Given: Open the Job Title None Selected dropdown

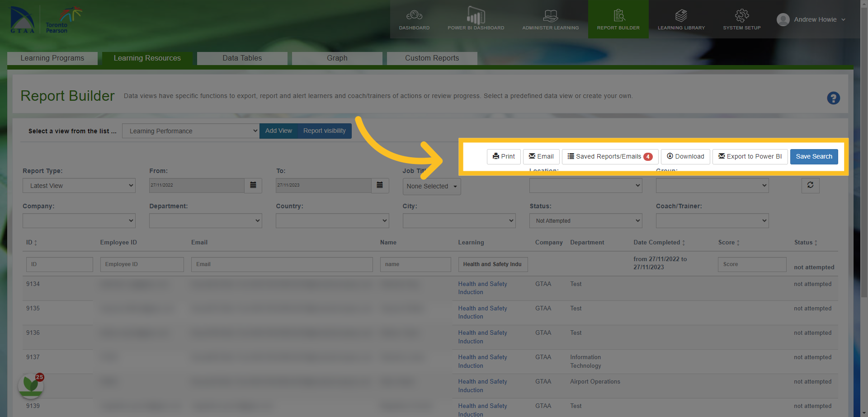Looking at the screenshot, I should [x=432, y=186].
